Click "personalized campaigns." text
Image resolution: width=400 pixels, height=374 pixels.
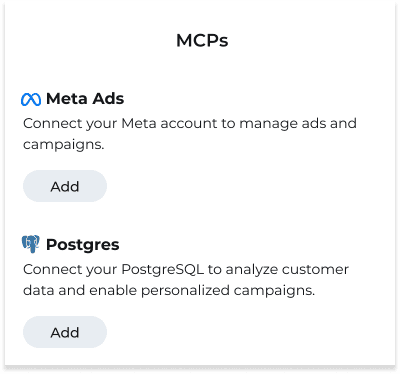228,290
